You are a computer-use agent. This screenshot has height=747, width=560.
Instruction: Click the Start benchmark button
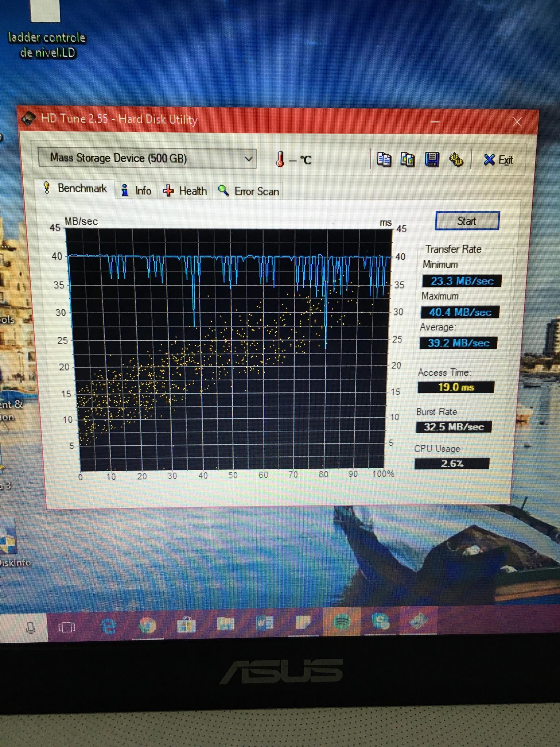(467, 221)
